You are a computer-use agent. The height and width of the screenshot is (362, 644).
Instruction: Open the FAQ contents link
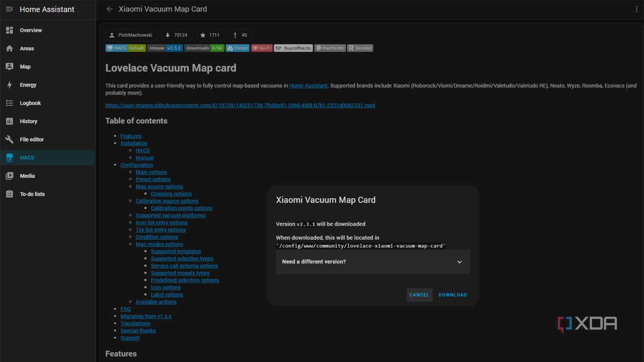tap(125, 309)
